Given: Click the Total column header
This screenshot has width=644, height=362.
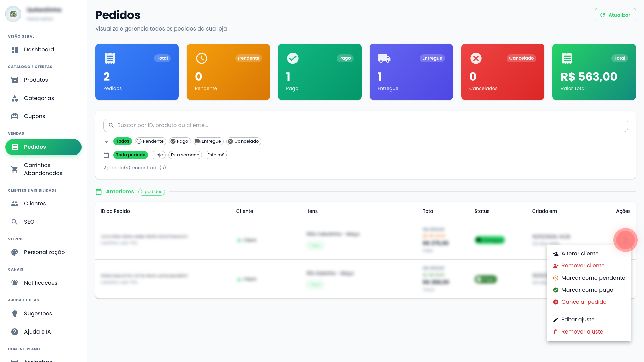Looking at the screenshot, I should (x=429, y=211).
